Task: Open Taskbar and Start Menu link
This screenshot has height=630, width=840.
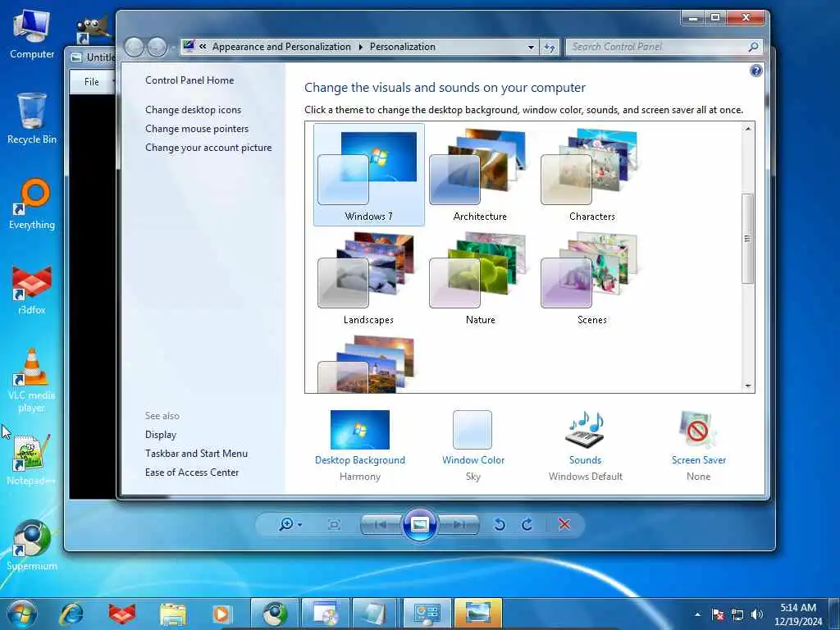Action: click(x=197, y=453)
